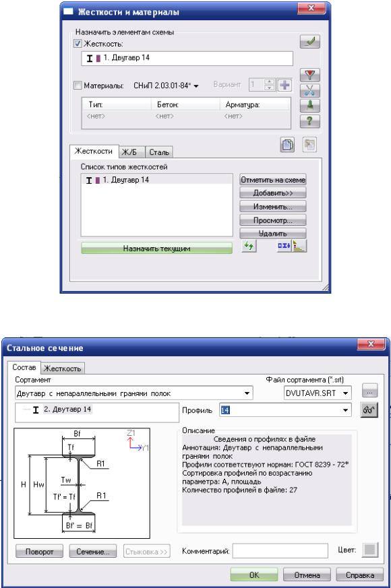Toggle the Жесткость checkbox
The width and height of the screenshot is (391, 588).
point(78,44)
